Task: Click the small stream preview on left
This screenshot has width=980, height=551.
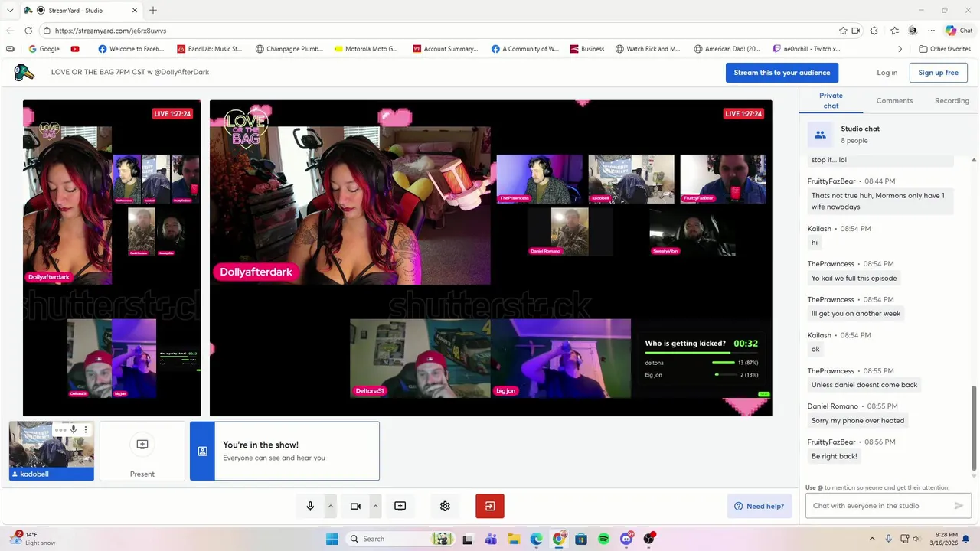Action: point(112,258)
